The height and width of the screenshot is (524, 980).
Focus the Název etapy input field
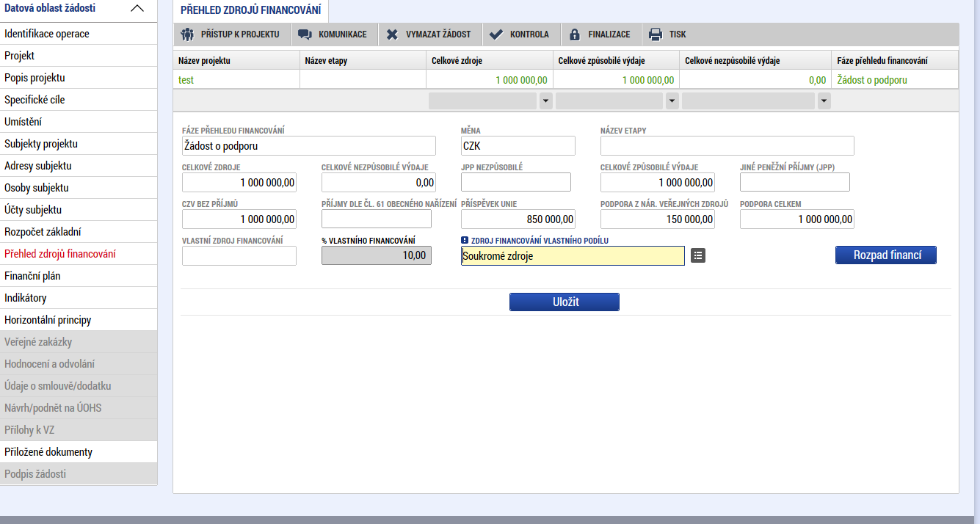click(727, 145)
